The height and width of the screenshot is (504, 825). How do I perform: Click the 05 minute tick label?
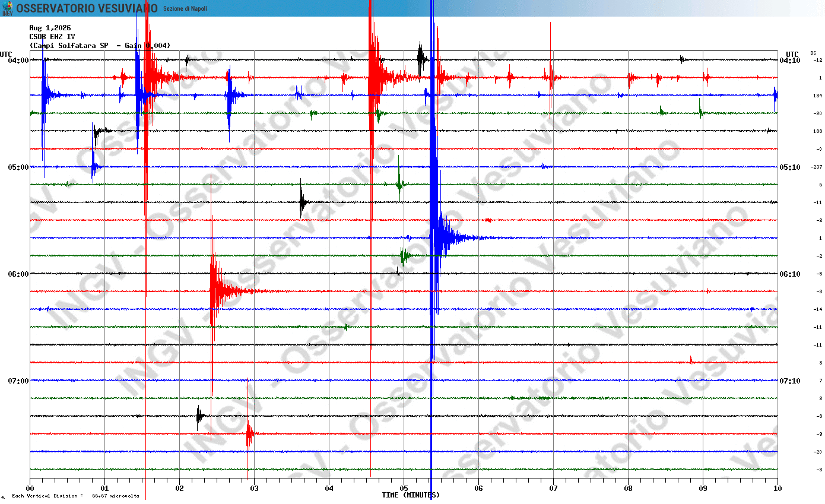coord(404,489)
